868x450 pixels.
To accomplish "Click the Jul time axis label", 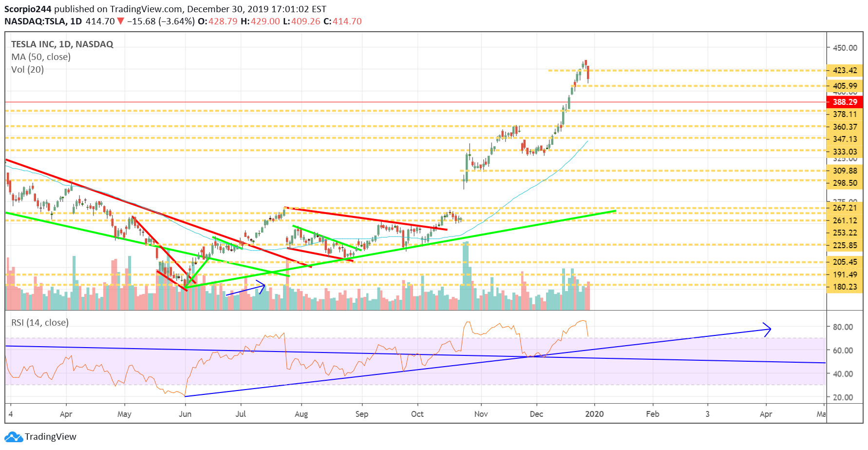I will [241, 414].
